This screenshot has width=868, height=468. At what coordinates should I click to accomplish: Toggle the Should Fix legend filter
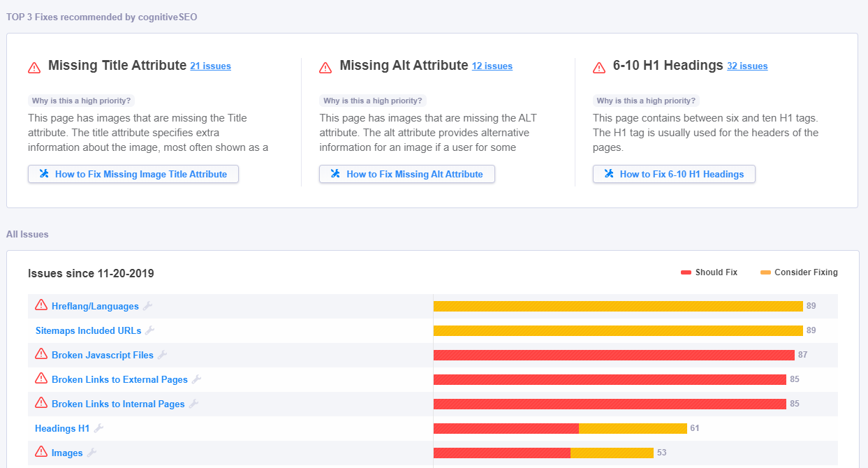click(709, 272)
